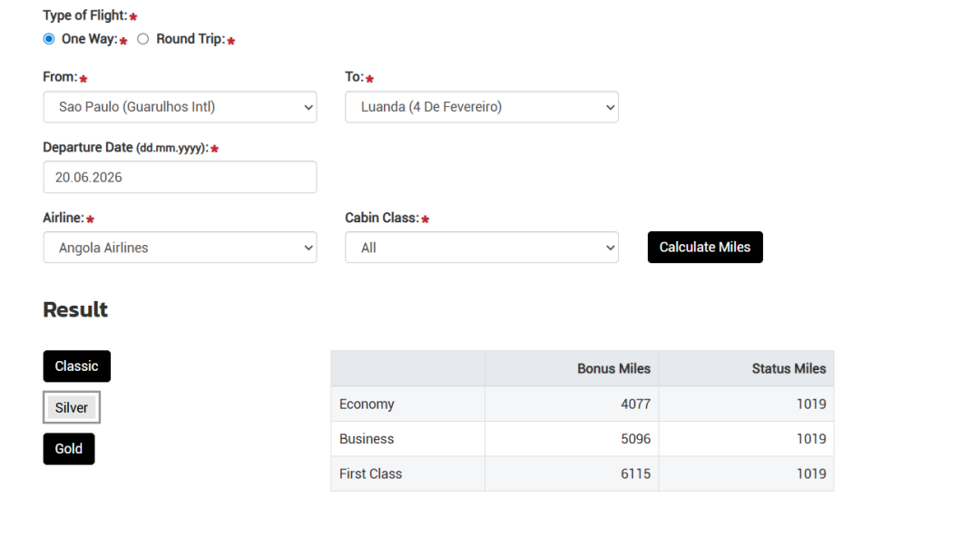Image resolution: width=980 pixels, height=546 pixels.
Task: Click Business status miles value 1019
Action: (x=811, y=439)
